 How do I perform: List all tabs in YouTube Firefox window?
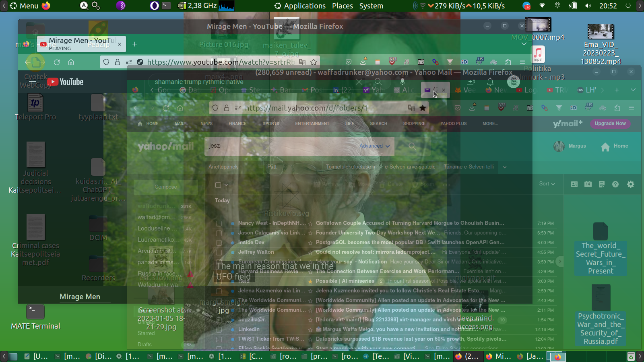pyautogui.click(x=524, y=44)
